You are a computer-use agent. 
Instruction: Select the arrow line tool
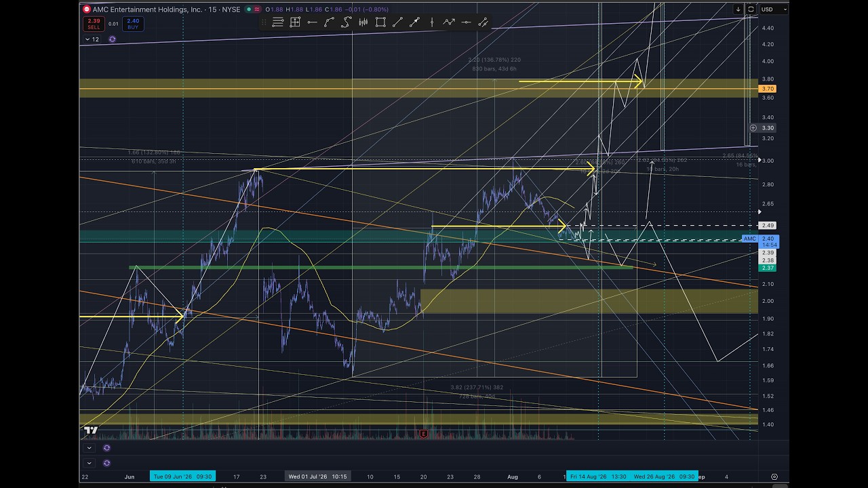tap(414, 22)
